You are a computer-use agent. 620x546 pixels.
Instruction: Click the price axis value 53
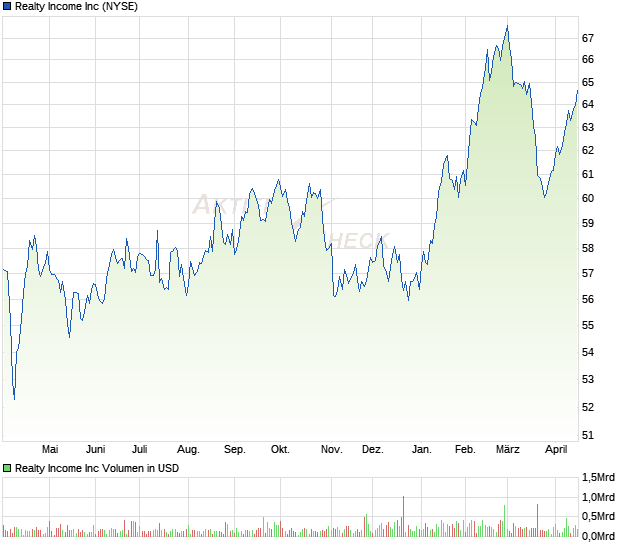pyautogui.click(x=588, y=380)
